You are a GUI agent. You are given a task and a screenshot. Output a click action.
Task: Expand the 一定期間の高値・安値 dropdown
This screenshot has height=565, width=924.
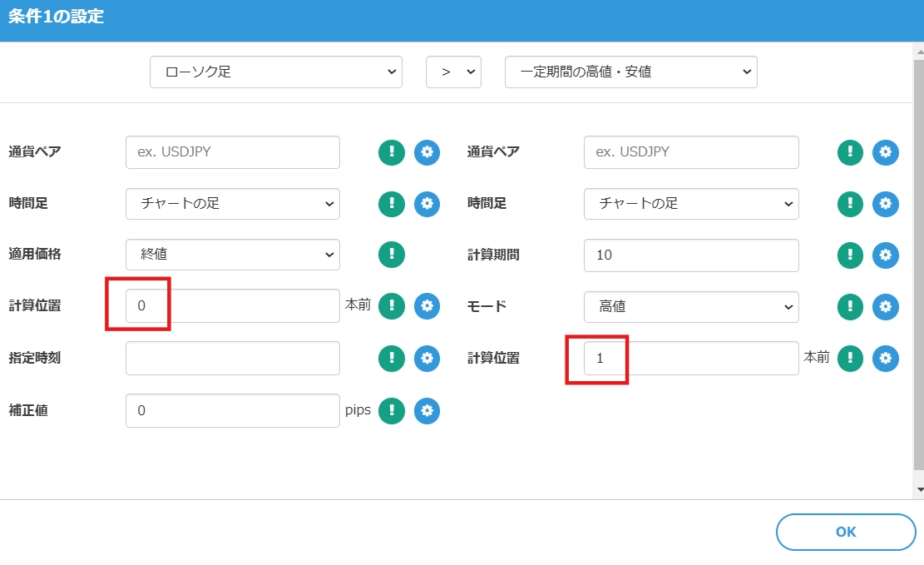[630, 72]
